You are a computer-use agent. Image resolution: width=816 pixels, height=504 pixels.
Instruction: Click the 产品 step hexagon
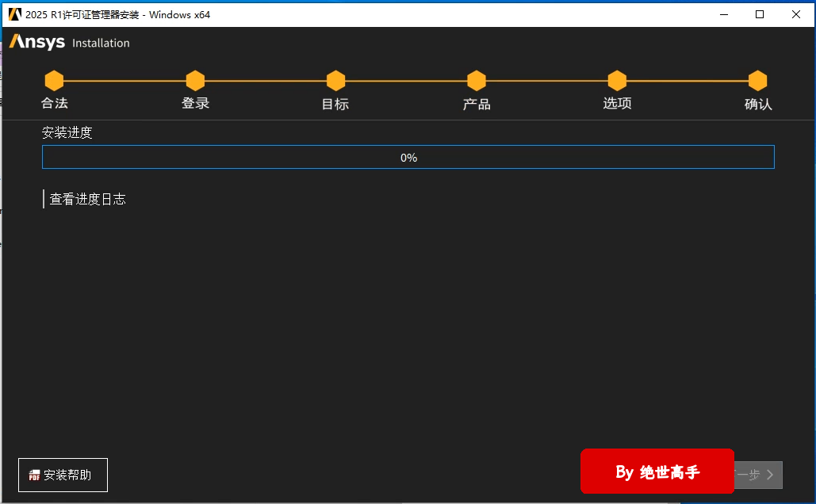(x=476, y=81)
